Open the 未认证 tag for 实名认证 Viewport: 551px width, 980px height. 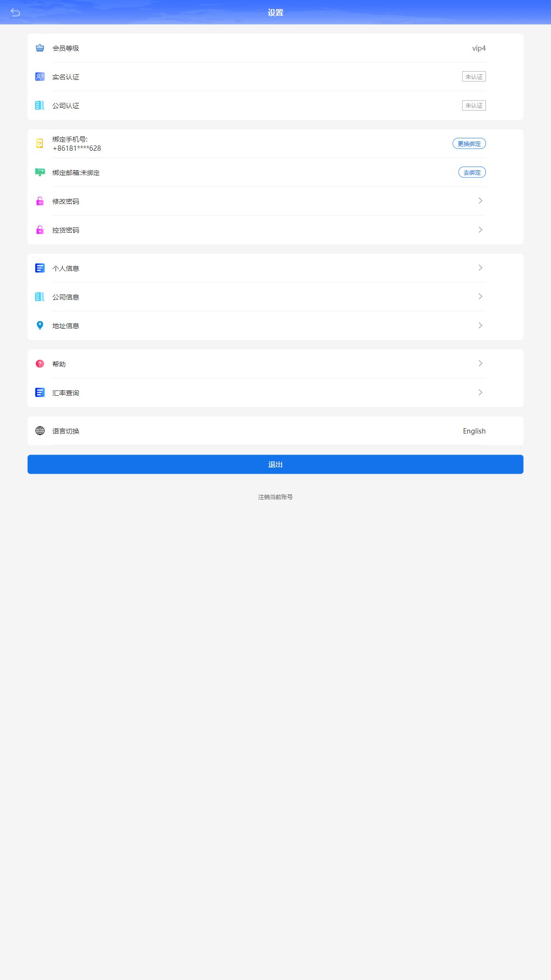click(x=474, y=77)
